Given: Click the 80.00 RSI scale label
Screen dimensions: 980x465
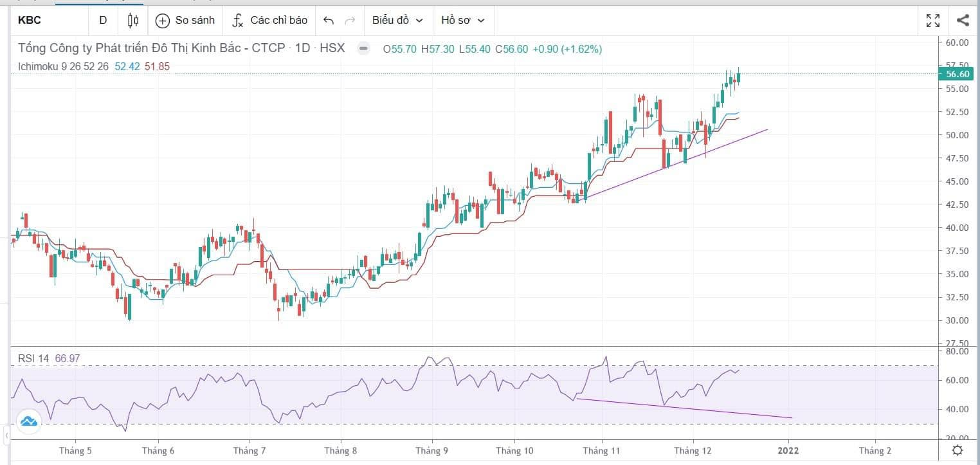Looking at the screenshot, I should (957, 352).
